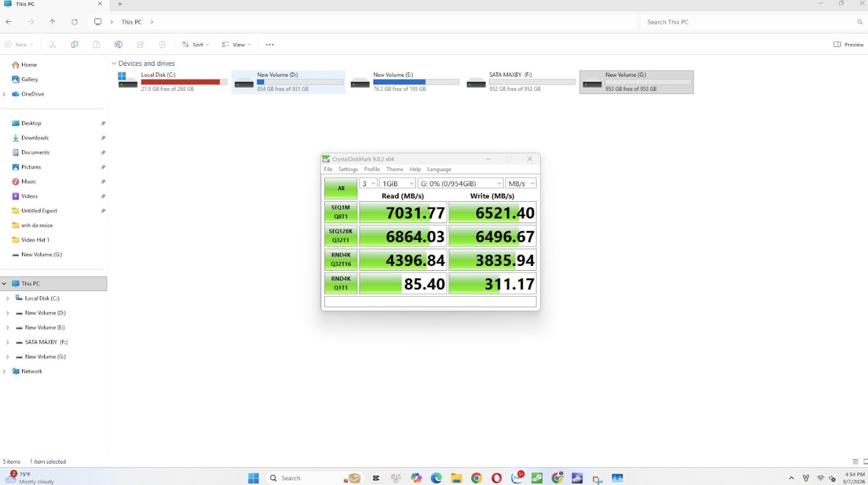Click the Rename icon in Explorer toolbar
The width and height of the screenshot is (868, 485).
(118, 45)
